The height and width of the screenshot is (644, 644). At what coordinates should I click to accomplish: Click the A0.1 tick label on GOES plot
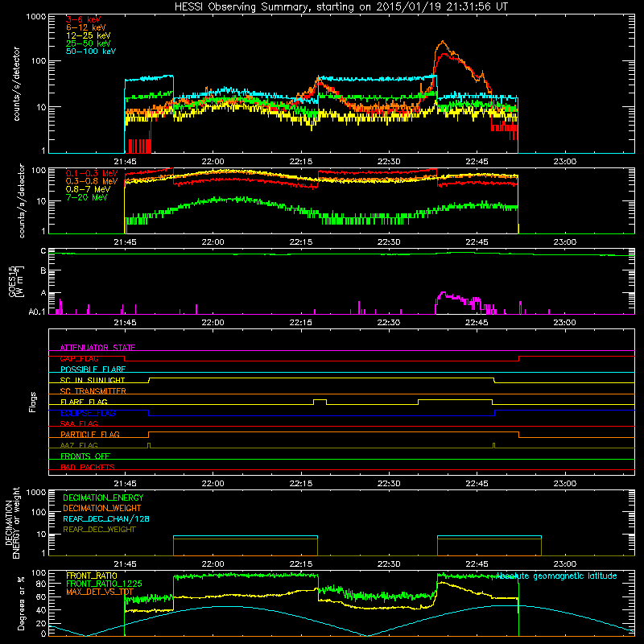[37, 312]
